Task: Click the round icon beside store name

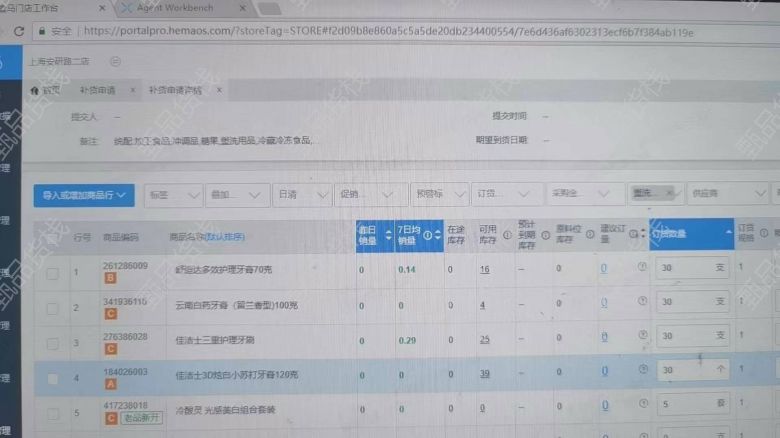Action: tap(114, 61)
